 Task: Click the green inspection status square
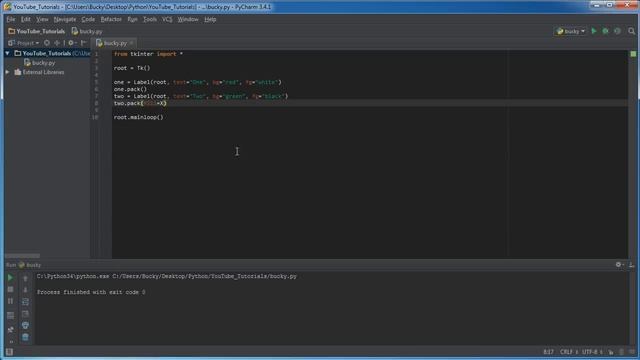(633, 54)
